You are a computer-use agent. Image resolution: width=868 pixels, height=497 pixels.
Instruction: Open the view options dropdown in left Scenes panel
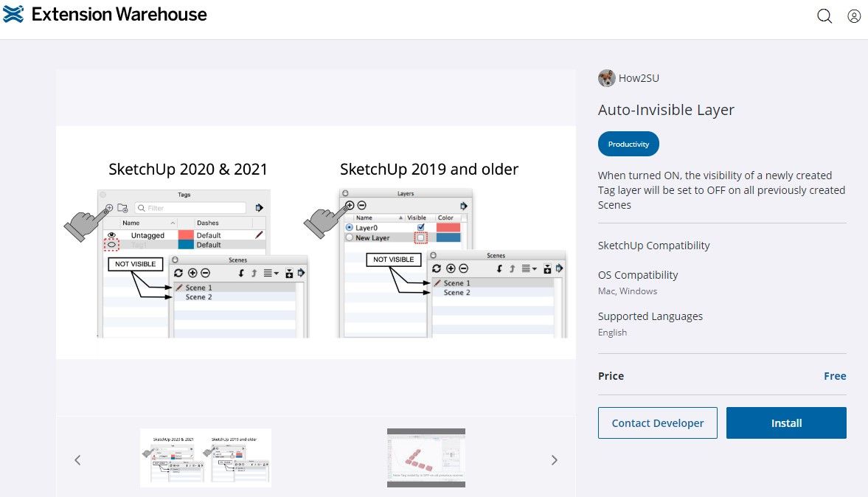pos(271,273)
